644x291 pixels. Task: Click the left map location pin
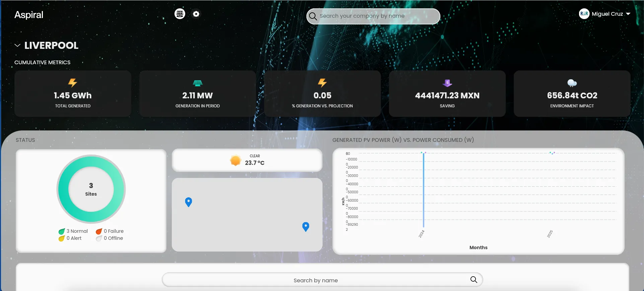tap(189, 202)
